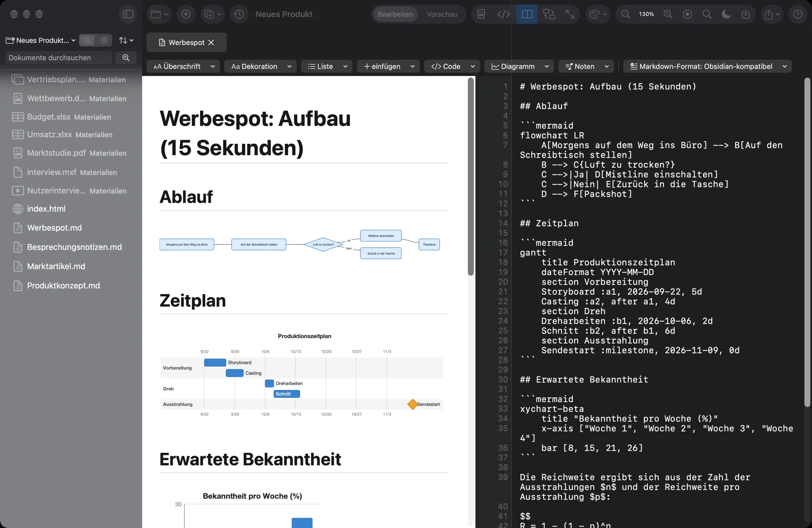
Task: Close the Werbespot tab
Action: click(x=211, y=42)
